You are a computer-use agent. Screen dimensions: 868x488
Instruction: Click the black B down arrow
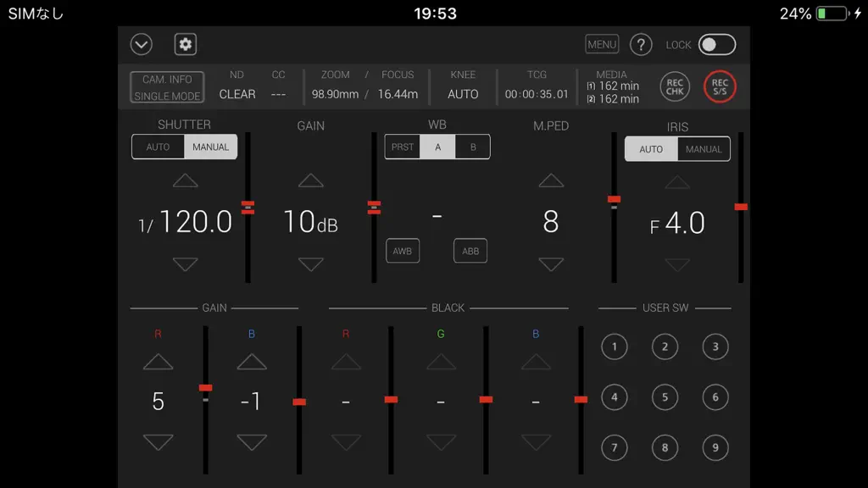click(x=536, y=442)
